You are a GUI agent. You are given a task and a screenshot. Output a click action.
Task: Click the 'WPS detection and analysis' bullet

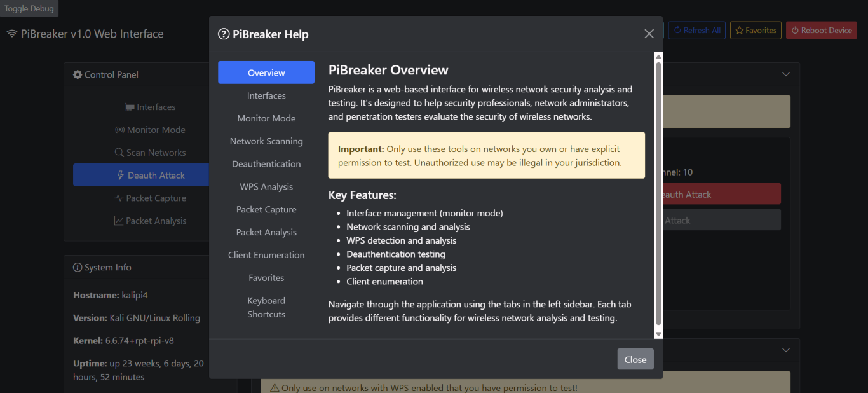pos(402,240)
